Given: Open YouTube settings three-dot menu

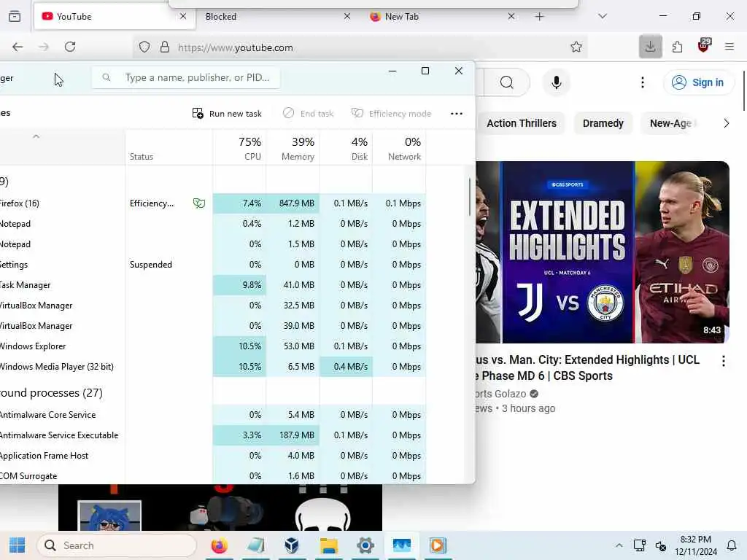Looking at the screenshot, I should click(x=643, y=82).
